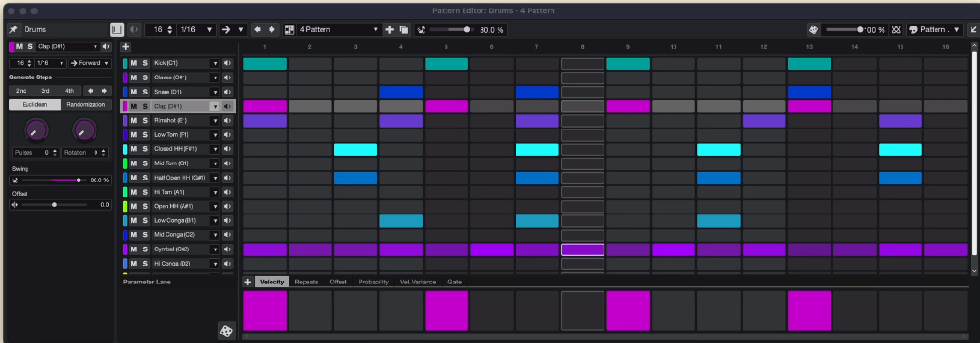Click the Pulses value field

[x=36, y=152]
